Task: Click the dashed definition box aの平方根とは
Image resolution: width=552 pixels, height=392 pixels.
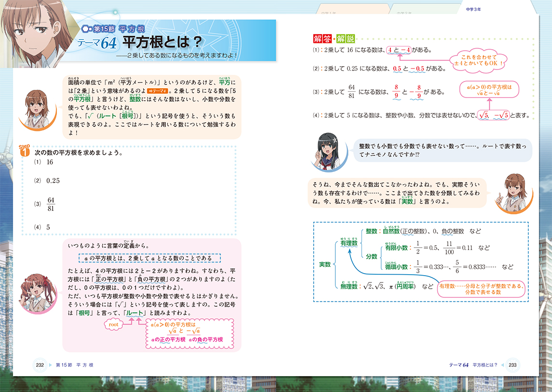Action: pos(150,258)
